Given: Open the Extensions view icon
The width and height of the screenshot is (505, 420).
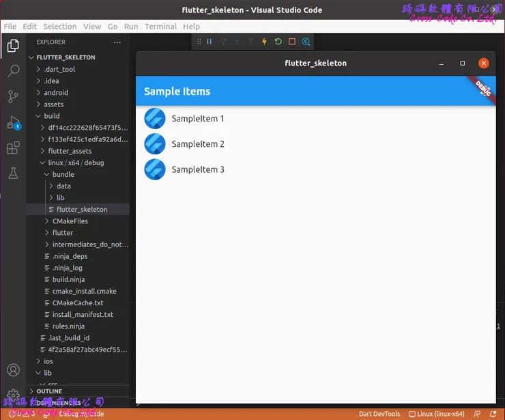Looking at the screenshot, I should tap(13, 148).
